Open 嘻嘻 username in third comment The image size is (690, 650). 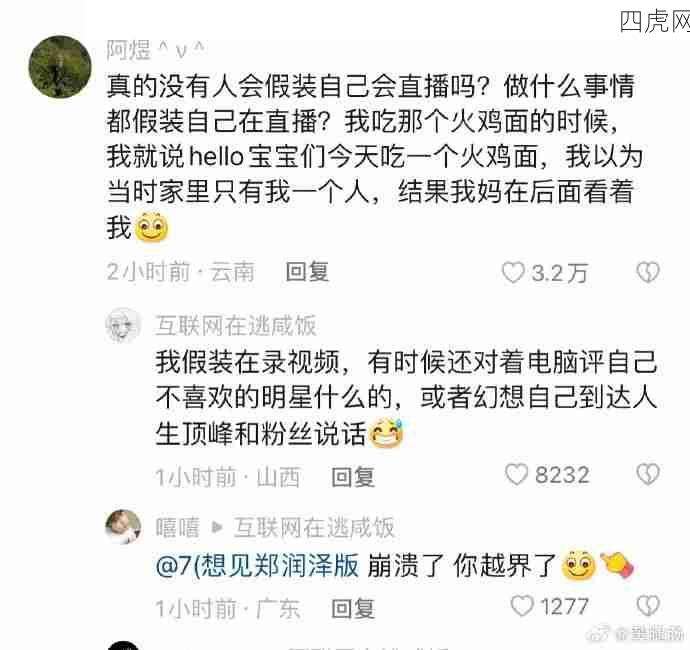(177, 527)
